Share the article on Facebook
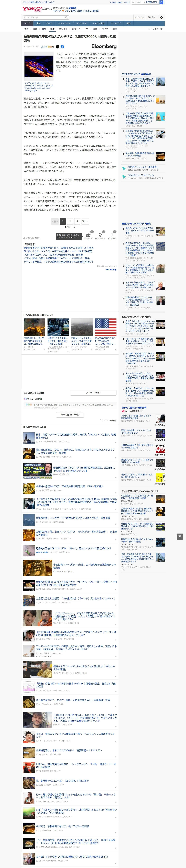 62,47
